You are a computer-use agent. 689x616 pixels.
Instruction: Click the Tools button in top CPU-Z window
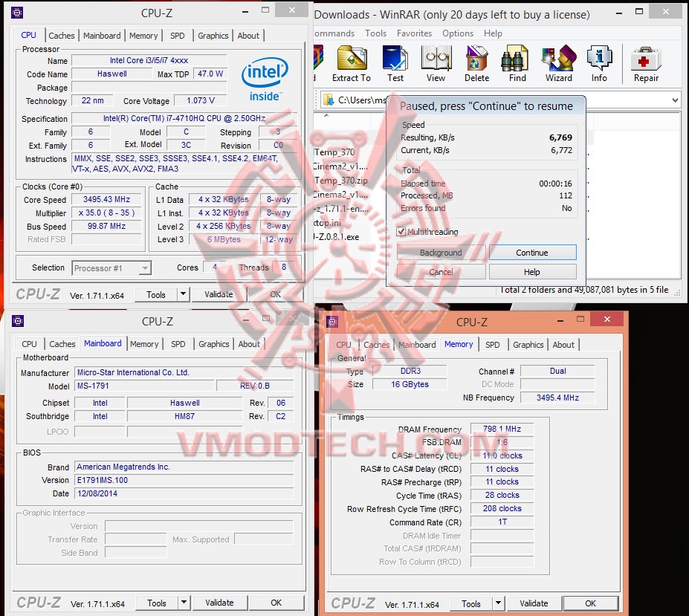(156, 294)
